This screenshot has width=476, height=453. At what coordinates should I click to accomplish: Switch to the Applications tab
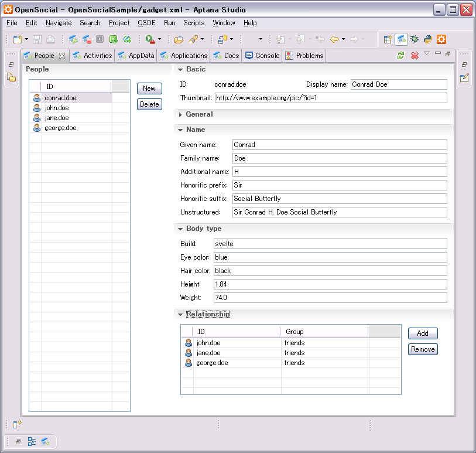click(x=183, y=56)
